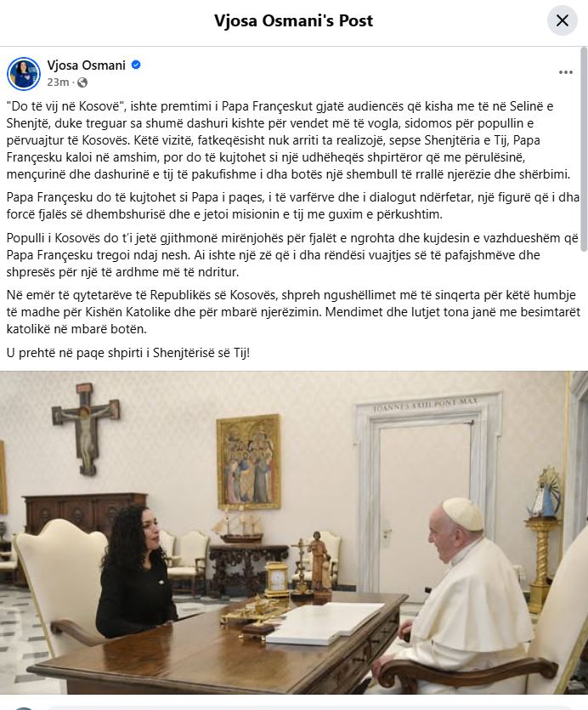Click the line "U prehtë në paqe shpirti"

128,353
